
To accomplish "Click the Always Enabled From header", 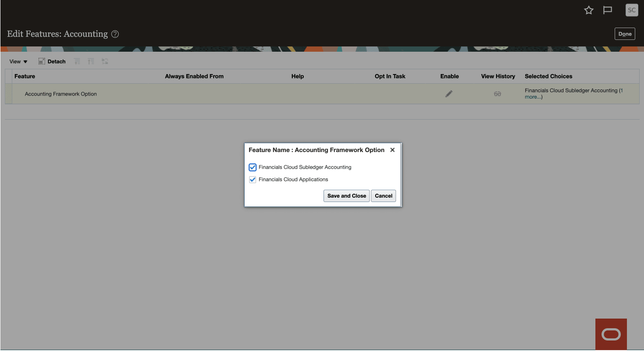I will coord(194,76).
